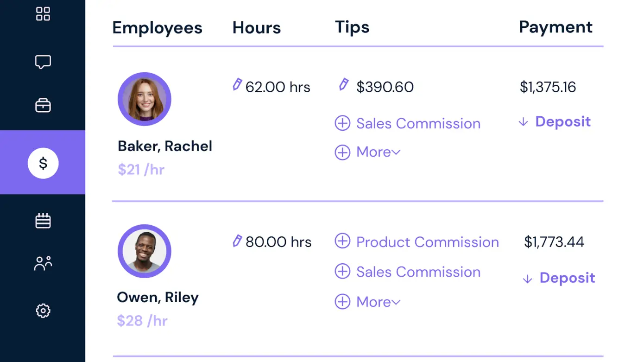Select the Employees column header
This screenshot has height=362, width=644.
point(157,27)
